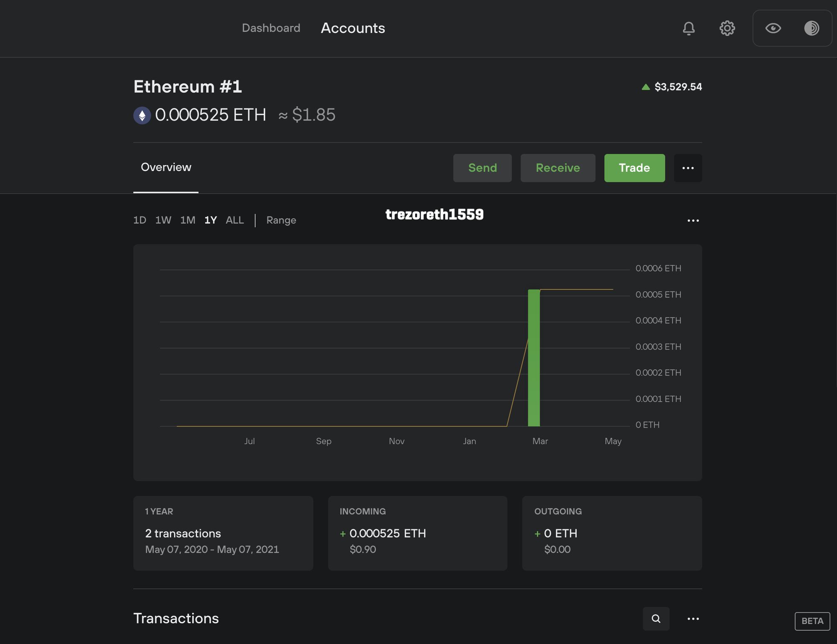Expand the Transactions three-dot menu

coord(691,617)
